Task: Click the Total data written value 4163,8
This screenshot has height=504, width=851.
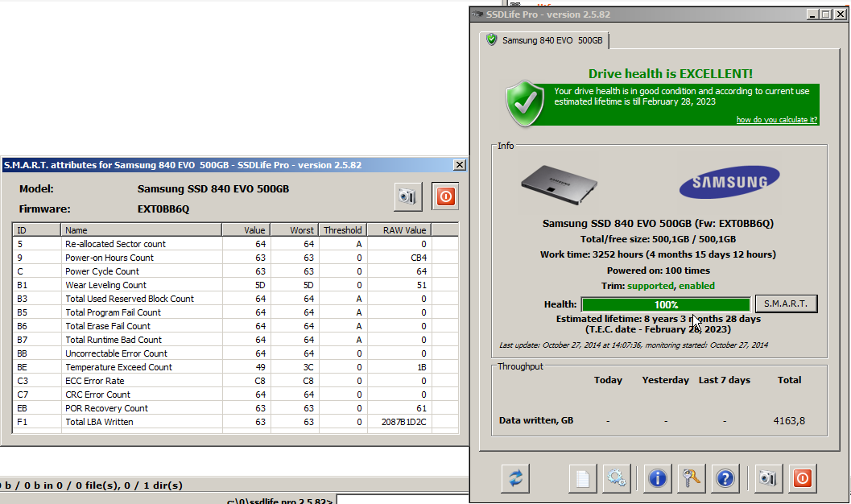Action: click(x=789, y=420)
